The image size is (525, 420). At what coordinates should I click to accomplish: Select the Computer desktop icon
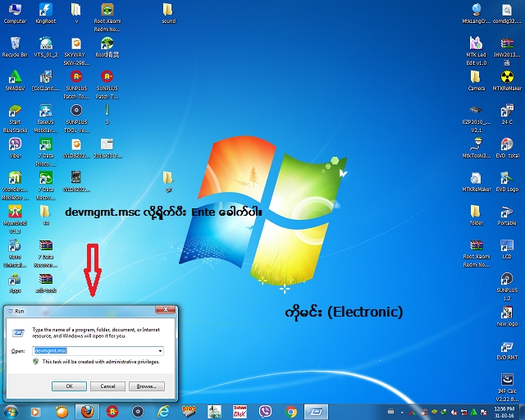14,11
